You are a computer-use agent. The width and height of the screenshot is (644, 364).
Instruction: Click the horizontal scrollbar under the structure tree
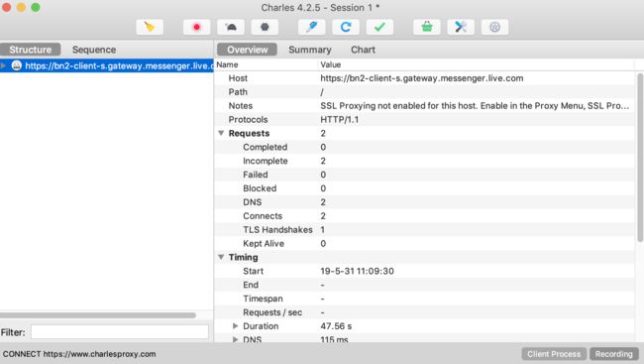point(98,315)
